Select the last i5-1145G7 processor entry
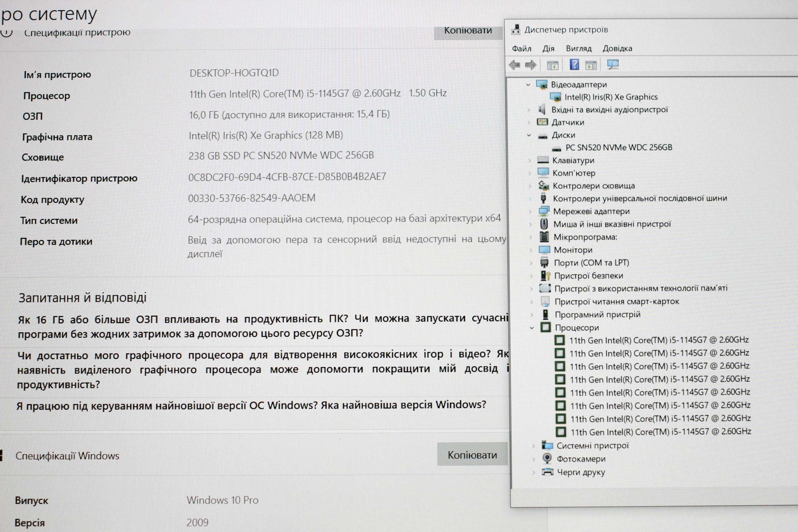798x532 pixels. (661, 432)
